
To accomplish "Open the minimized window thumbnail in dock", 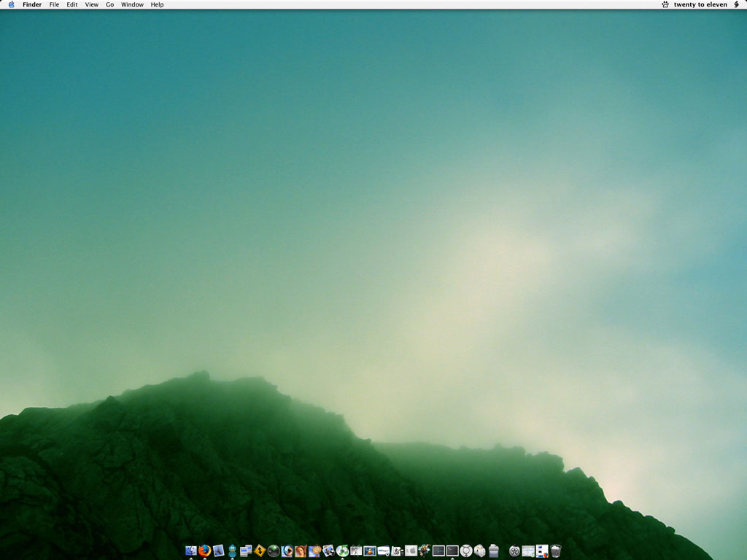I will coord(528,551).
